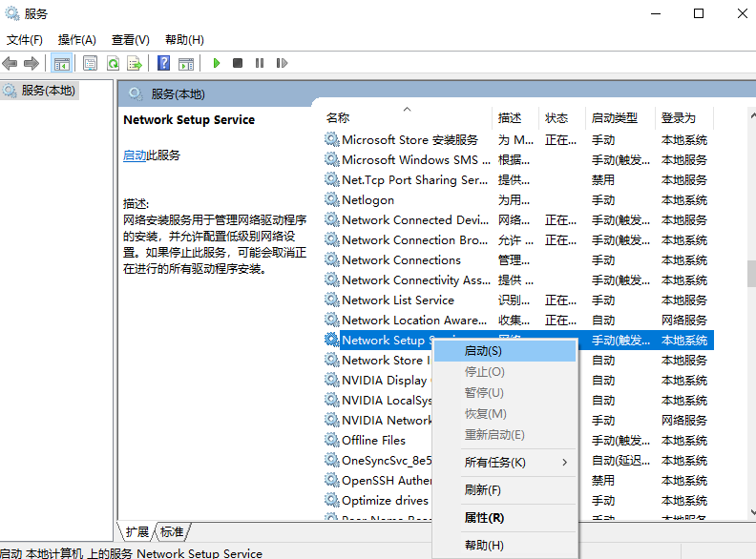Screen dimensions: 756x559
Task: Open the Properties toolbar icon
Action: coord(90,63)
